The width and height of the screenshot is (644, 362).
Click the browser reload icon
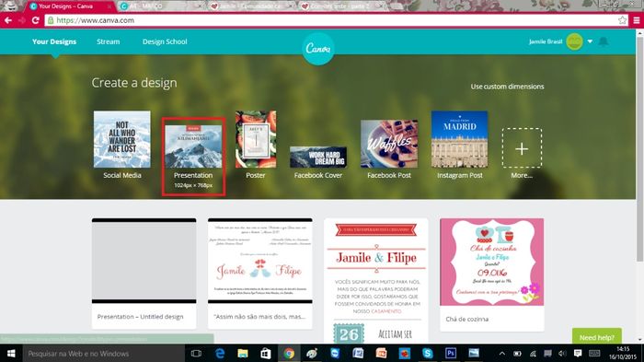(x=35, y=20)
